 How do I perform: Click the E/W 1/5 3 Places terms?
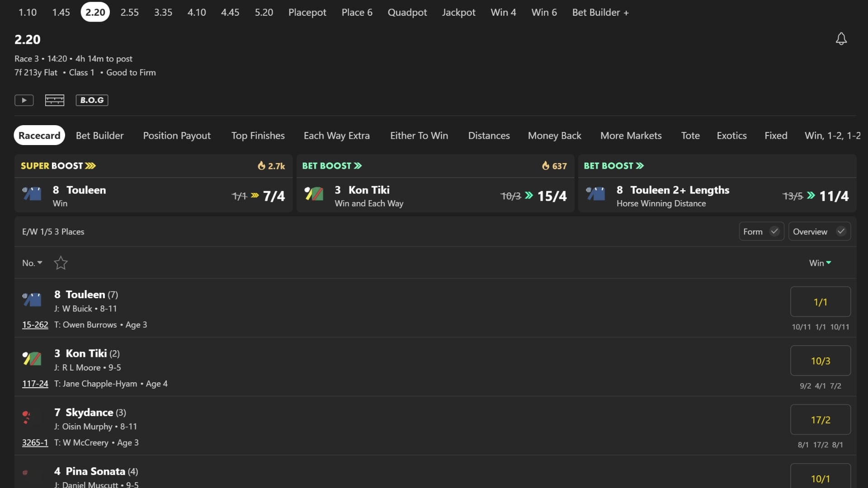[53, 231]
